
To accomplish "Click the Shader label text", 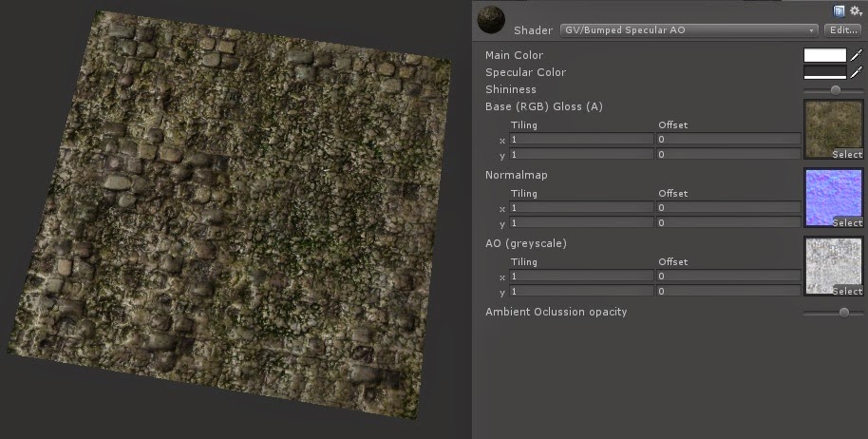I will point(533,30).
